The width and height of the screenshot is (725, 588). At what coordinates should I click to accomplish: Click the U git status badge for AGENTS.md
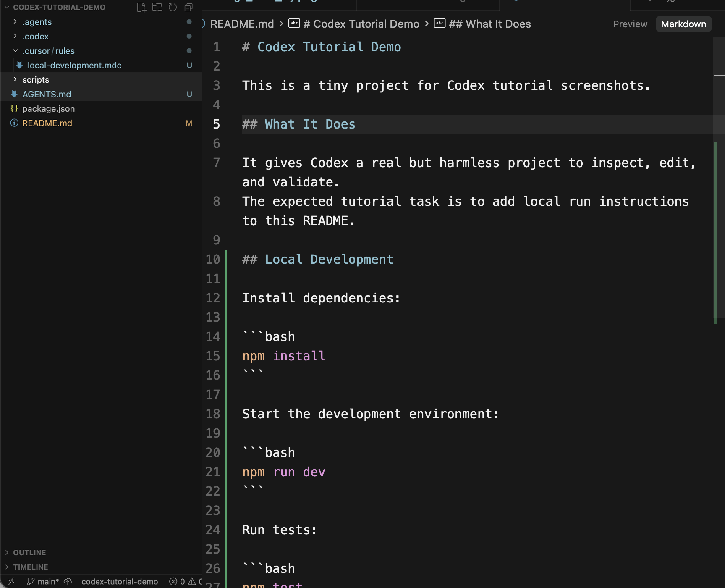click(x=189, y=94)
